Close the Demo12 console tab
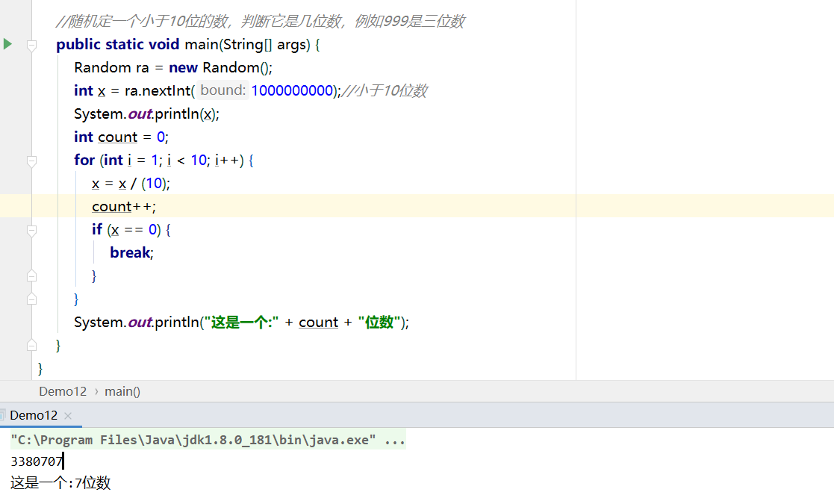834x504 pixels. (x=67, y=416)
